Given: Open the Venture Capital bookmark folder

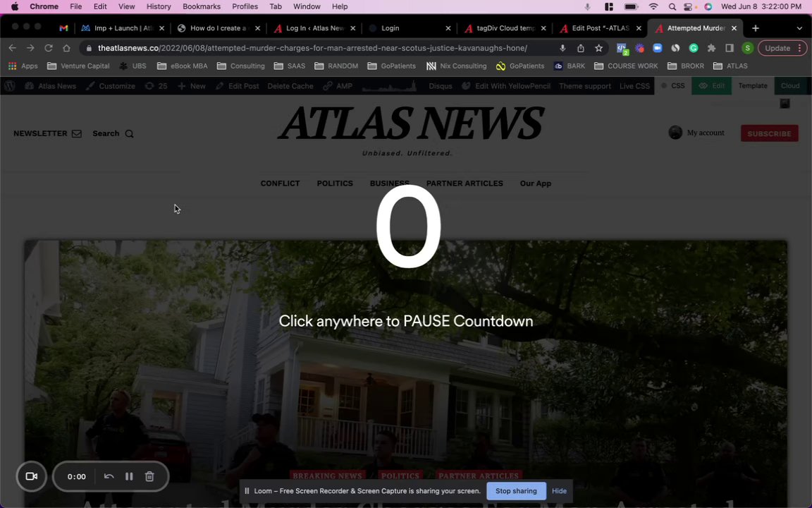Looking at the screenshot, I should 78,66.
